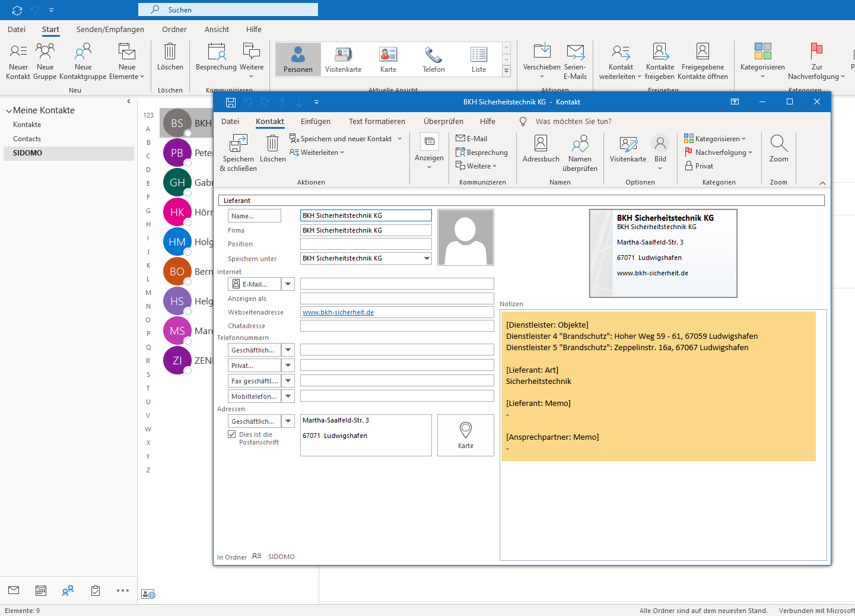This screenshot has width=855, height=616.
Task: Click Löschen in the main Outlook ribbon
Action: coord(170,57)
